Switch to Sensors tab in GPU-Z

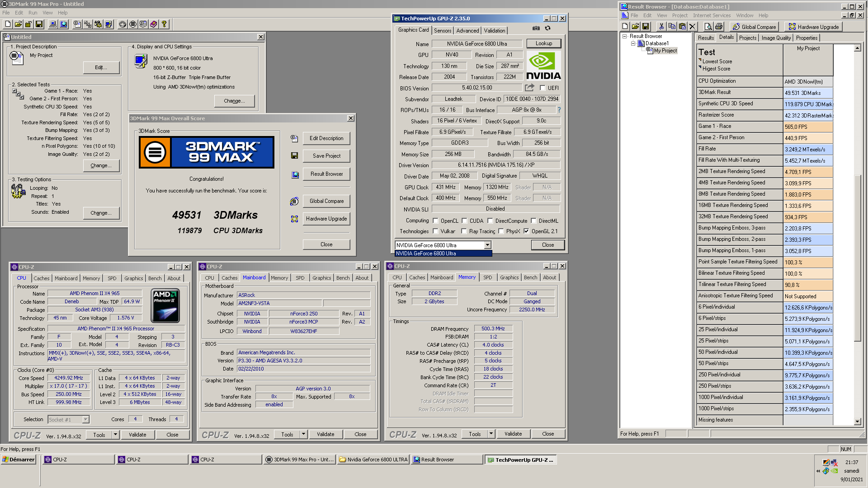pos(443,30)
